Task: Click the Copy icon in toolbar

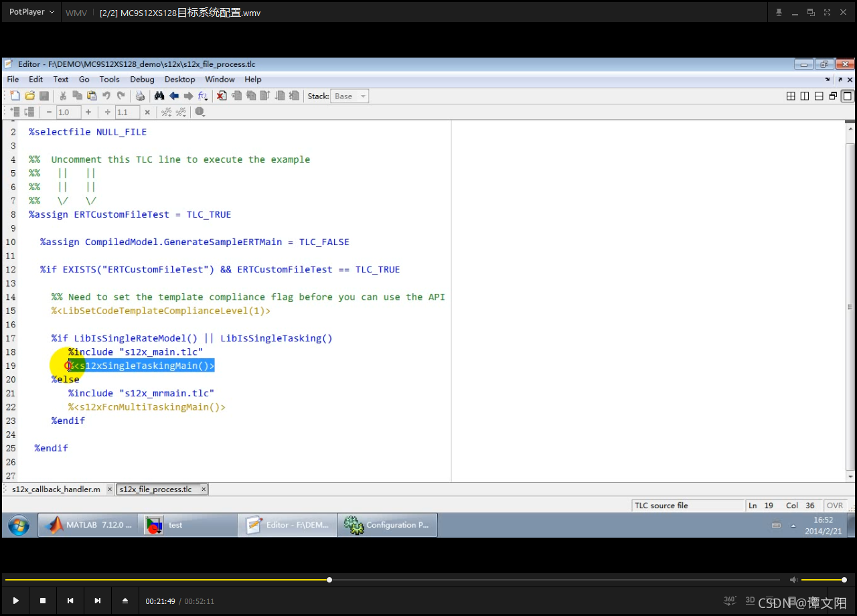Action: click(x=77, y=96)
